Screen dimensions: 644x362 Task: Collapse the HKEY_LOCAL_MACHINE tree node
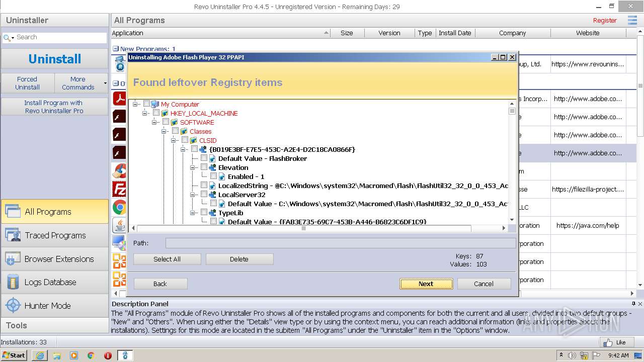coord(145,113)
